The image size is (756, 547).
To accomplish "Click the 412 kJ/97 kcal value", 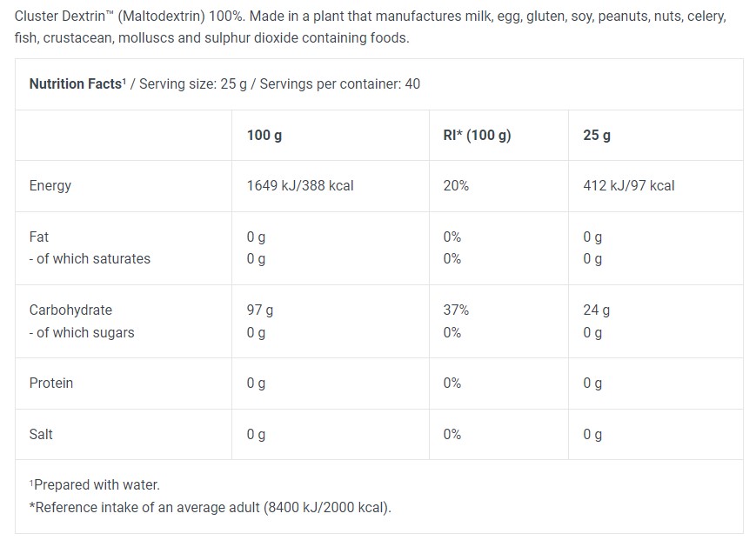I will (629, 185).
